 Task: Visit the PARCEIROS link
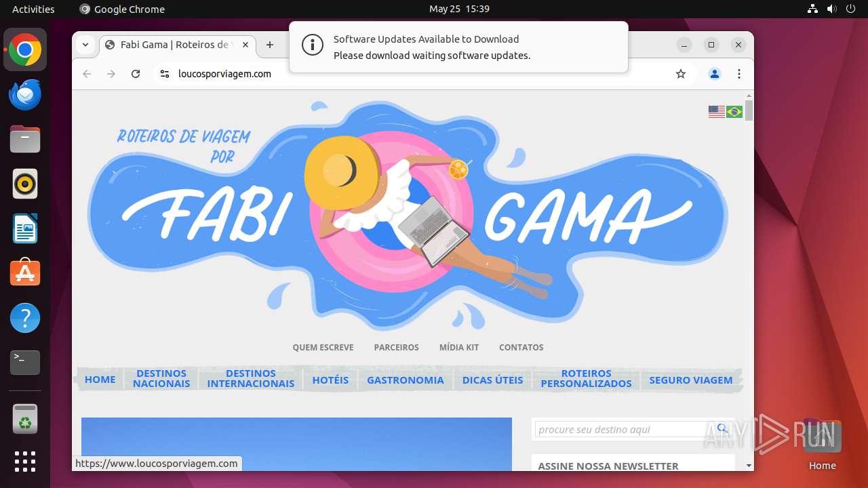[397, 347]
